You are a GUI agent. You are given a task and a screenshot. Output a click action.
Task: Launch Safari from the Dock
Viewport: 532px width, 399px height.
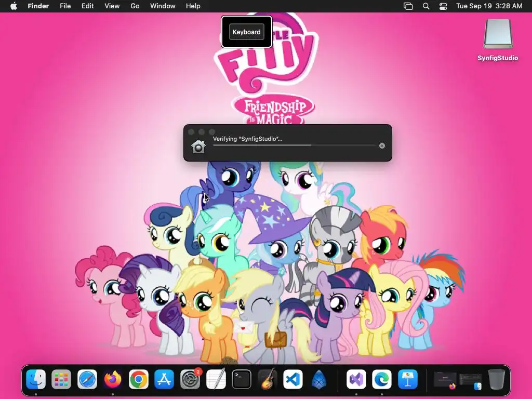pos(87,379)
